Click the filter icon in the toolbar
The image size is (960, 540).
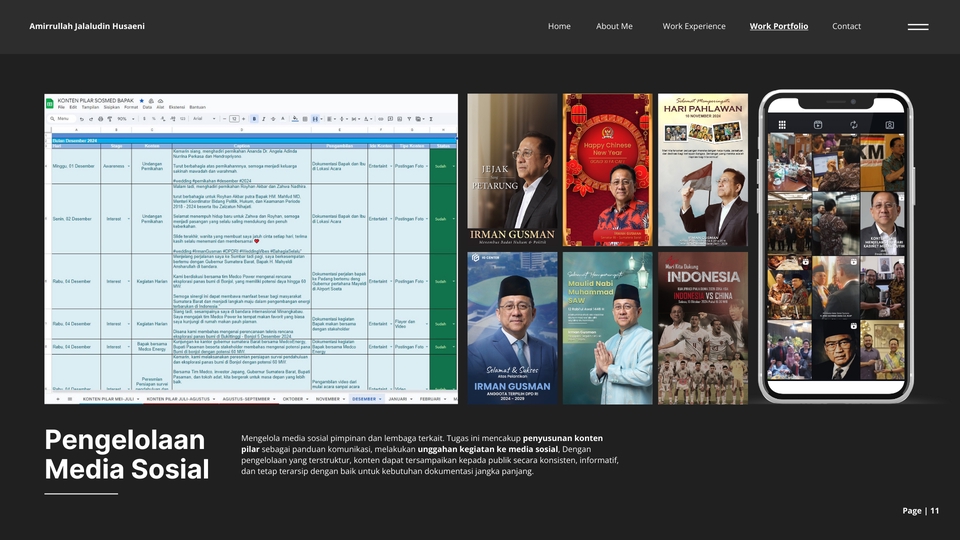point(409,119)
